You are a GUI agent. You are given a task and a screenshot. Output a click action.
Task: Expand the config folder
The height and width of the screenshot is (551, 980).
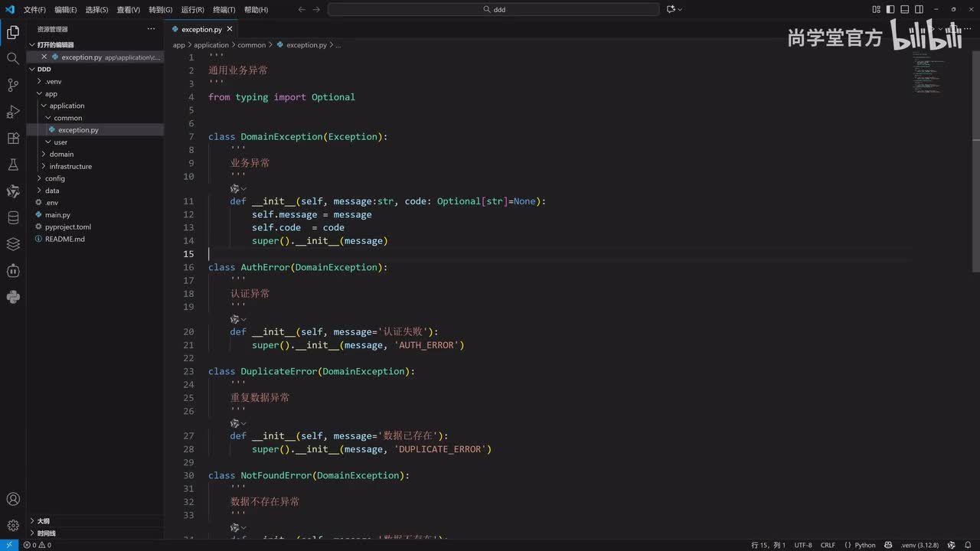(95, 178)
